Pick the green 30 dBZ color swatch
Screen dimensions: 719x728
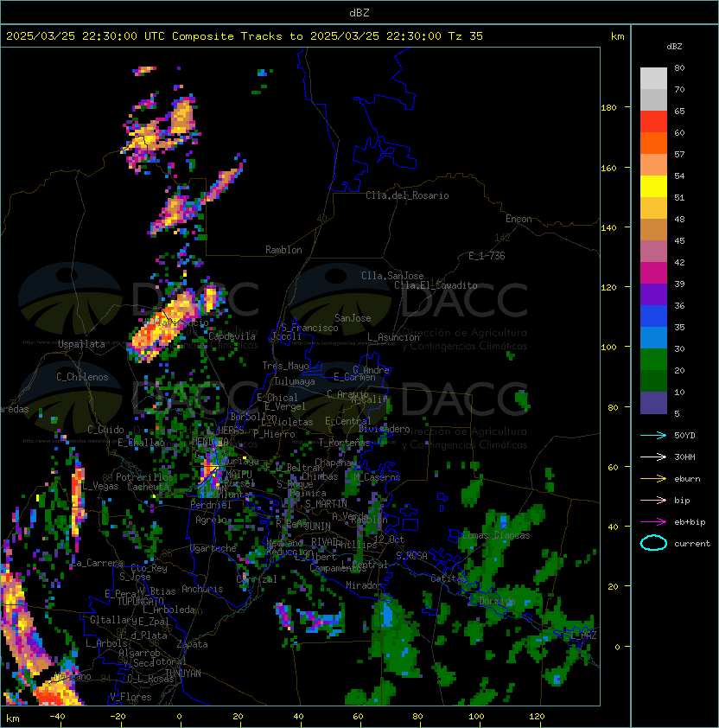point(653,360)
